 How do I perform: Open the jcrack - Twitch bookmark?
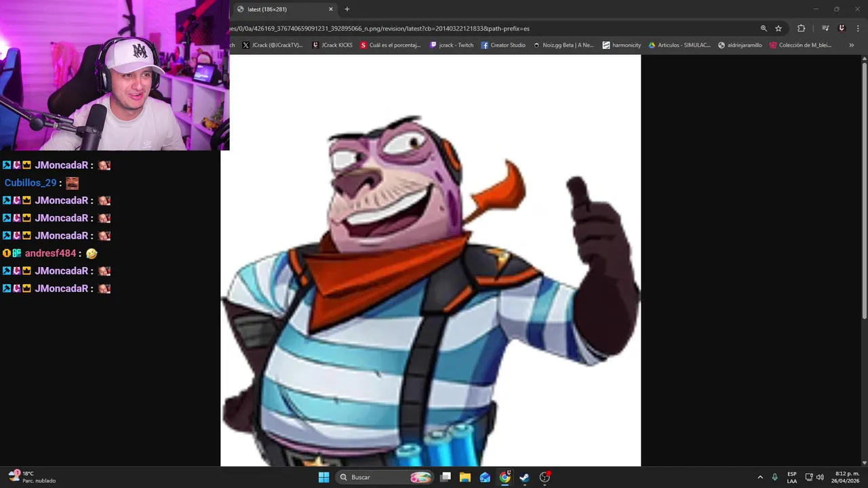click(452, 45)
